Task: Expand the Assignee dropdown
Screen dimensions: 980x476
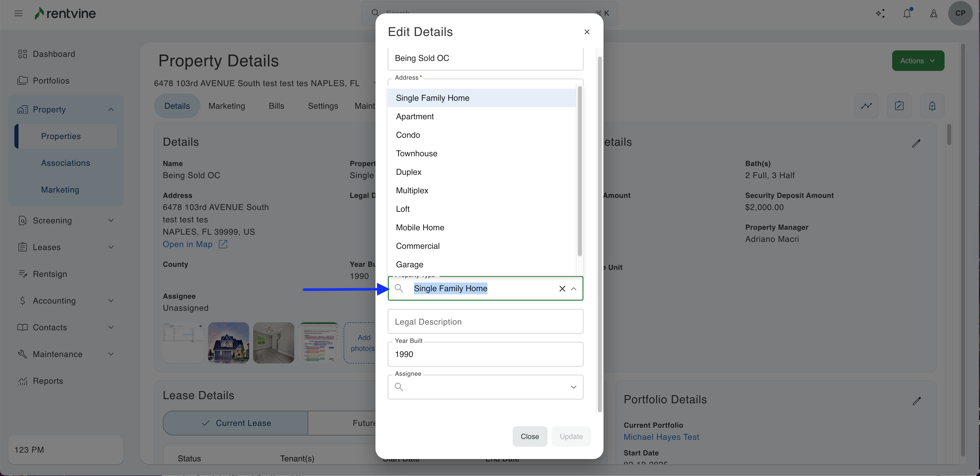Action: [573, 387]
